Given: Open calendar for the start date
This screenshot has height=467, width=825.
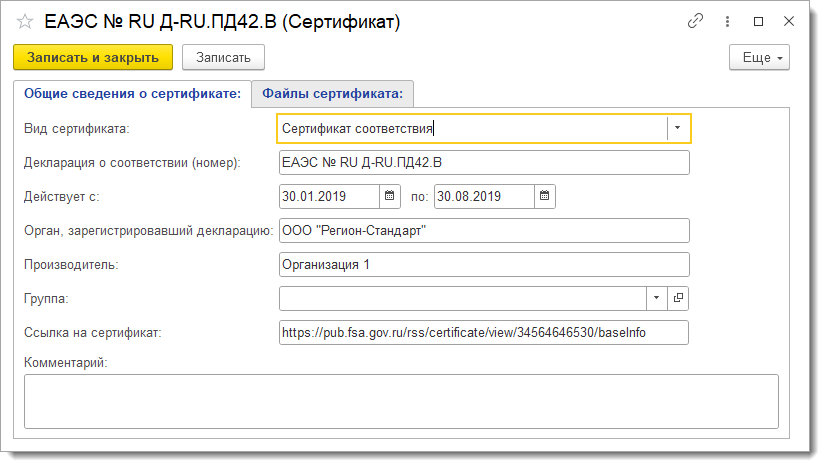Looking at the screenshot, I should tap(389, 196).
